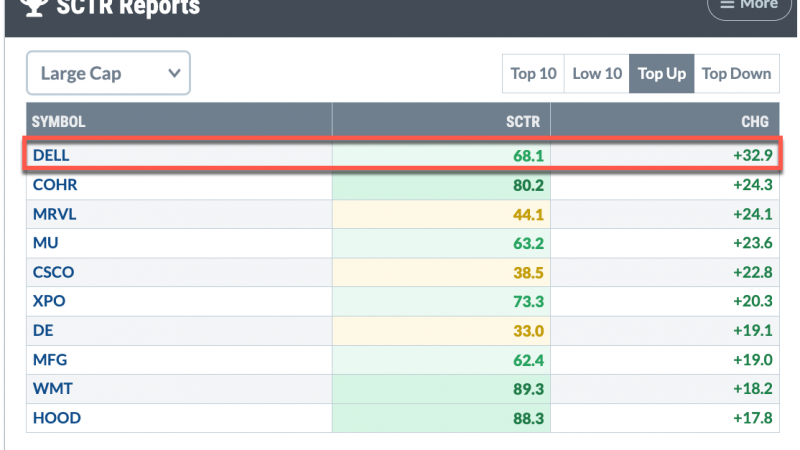Screen dimensions: 800x450
Task: Open the XPO symbol link
Action: [49, 301]
